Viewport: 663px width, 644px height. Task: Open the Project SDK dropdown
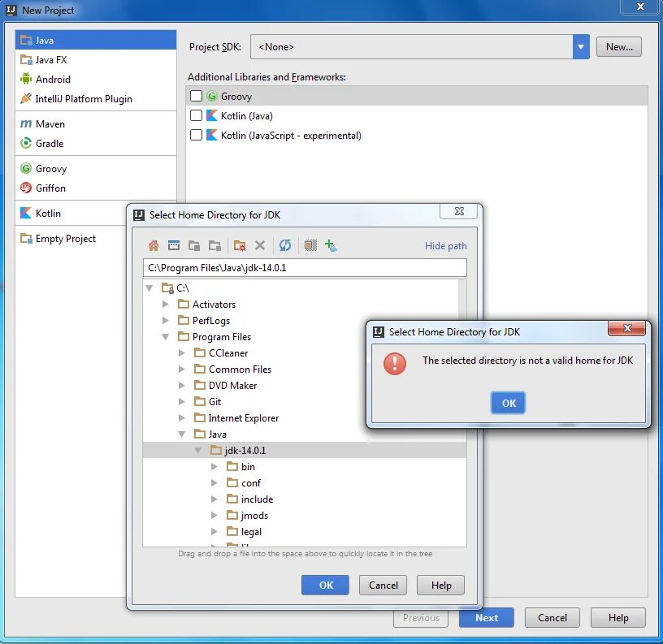coord(581,46)
